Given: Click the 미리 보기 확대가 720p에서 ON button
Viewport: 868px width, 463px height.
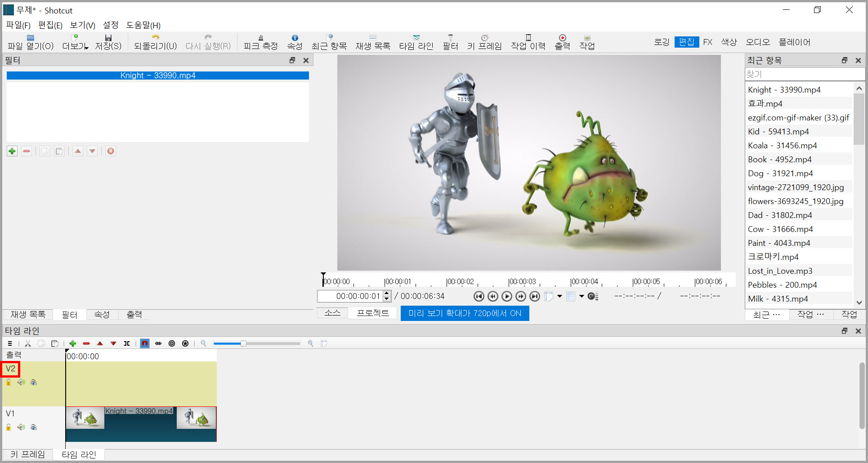Looking at the screenshot, I should click(465, 313).
